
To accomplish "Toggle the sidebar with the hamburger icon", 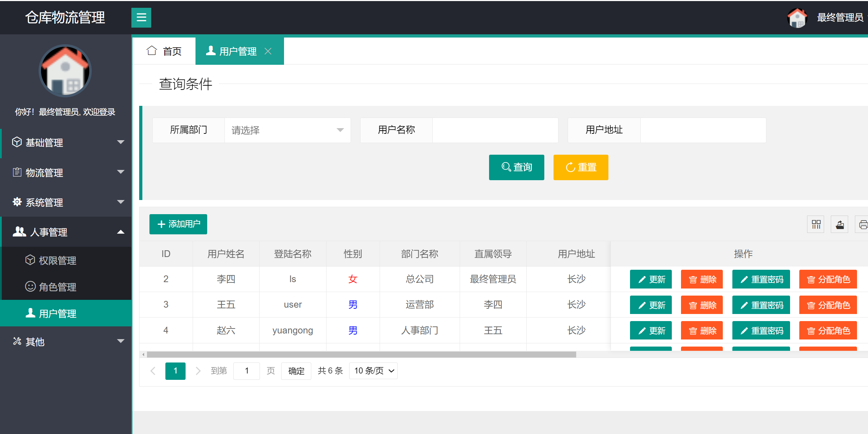I will point(141,17).
